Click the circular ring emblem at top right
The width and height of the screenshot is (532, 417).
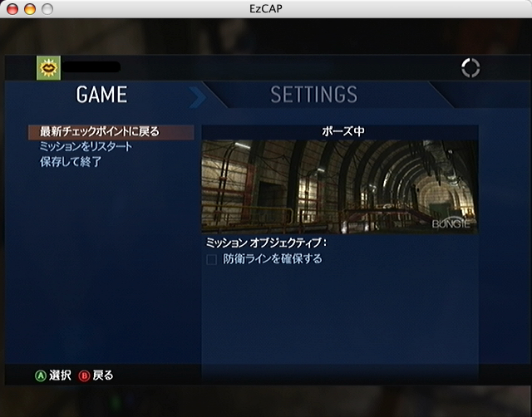point(470,68)
